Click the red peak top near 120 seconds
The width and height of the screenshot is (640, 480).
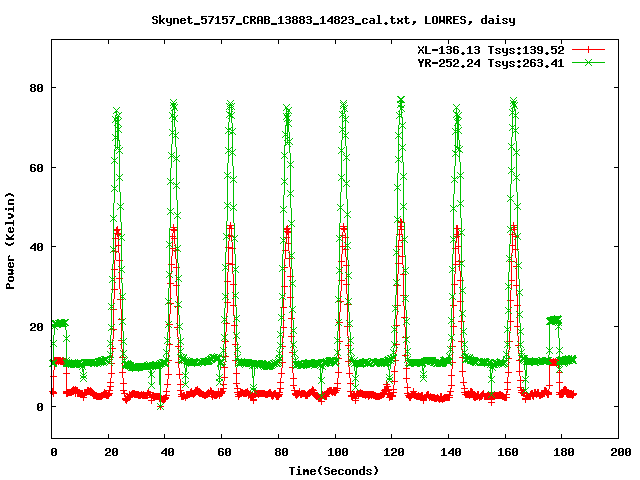(x=400, y=222)
